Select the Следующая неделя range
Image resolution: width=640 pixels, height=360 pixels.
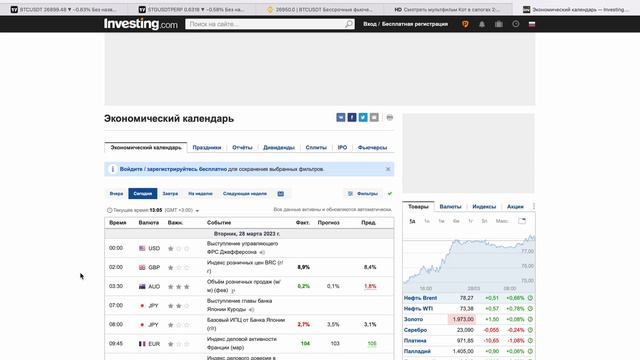245,193
